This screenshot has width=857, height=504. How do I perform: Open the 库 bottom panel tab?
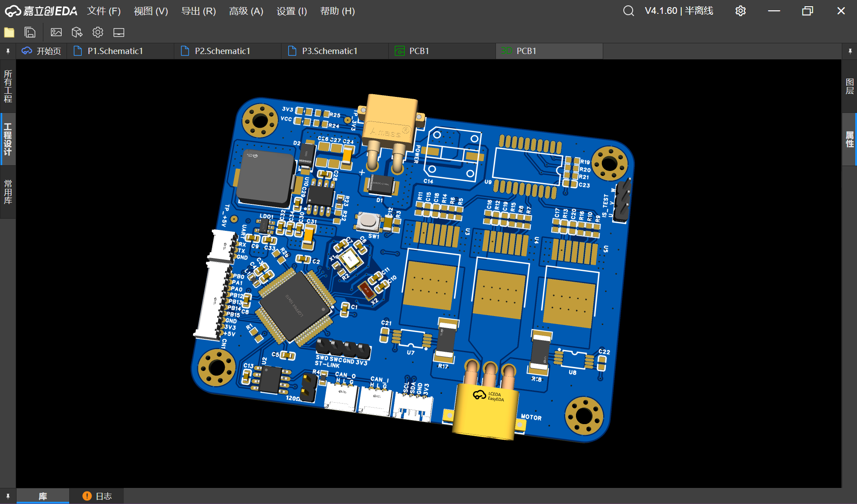(x=43, y=496)
